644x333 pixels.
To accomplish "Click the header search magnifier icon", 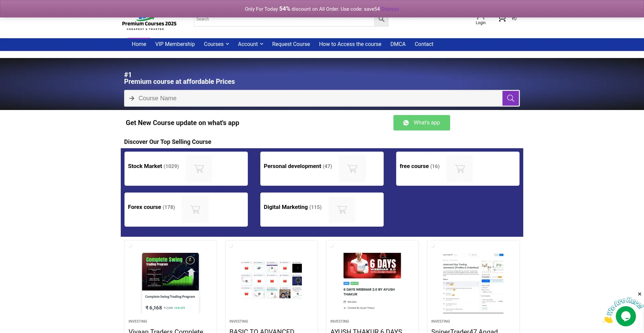I will tap(381, 20).
